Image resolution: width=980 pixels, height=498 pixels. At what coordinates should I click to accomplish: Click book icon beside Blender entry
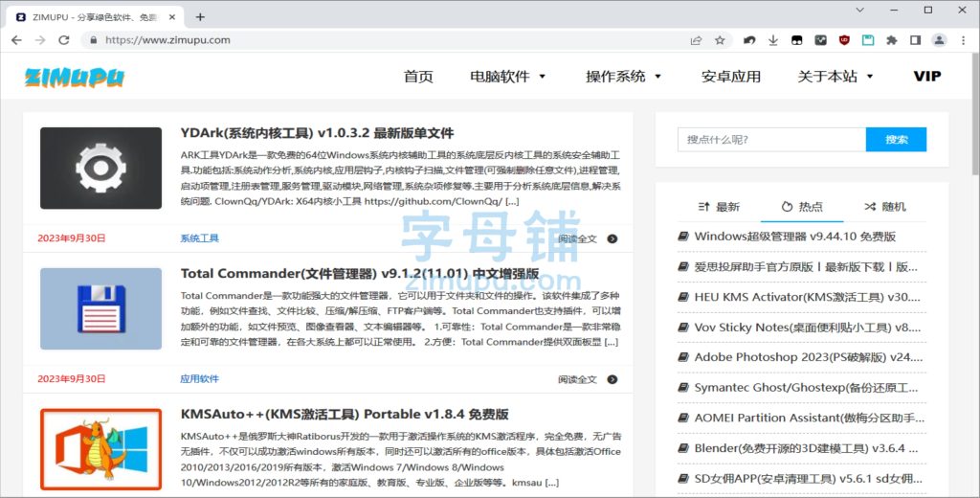(x=683, y=448)
